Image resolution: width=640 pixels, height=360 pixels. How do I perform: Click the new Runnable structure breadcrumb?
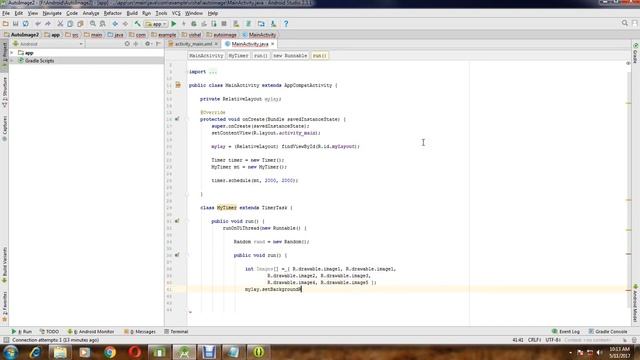coord(290,56)
